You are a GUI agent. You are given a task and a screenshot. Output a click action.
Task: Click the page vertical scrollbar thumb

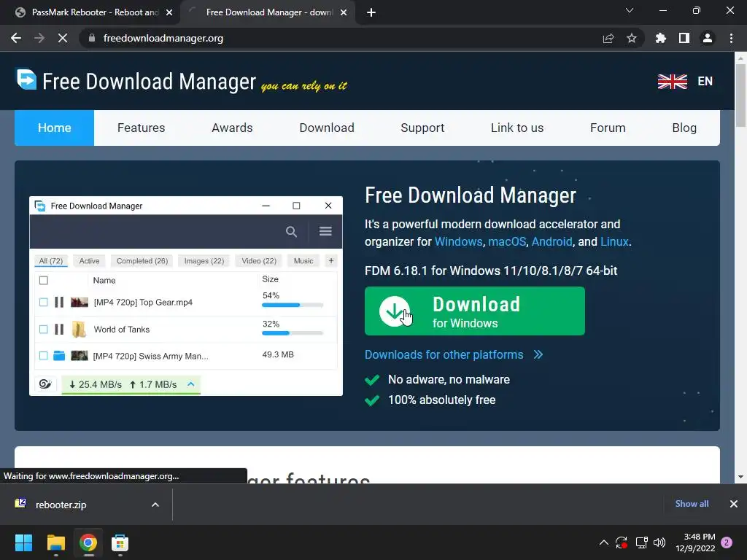(x=740, y=96)
